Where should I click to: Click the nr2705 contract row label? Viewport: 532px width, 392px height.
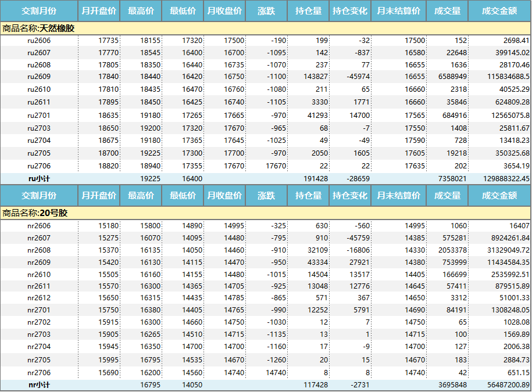point(39,360)
